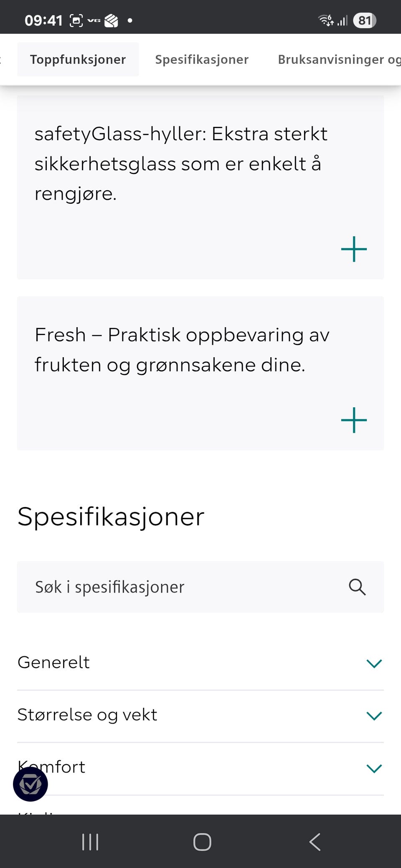Tap the battery indicator in status bar

coord(365,20)
